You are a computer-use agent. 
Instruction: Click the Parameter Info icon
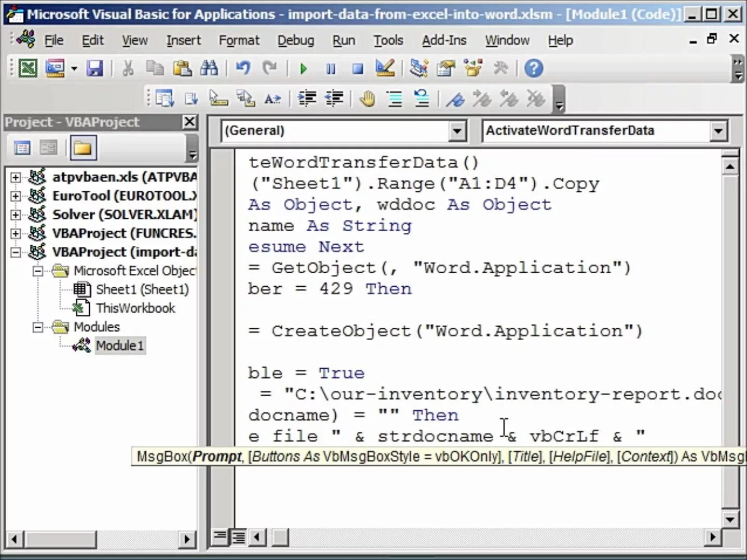(x=245, y=99)
